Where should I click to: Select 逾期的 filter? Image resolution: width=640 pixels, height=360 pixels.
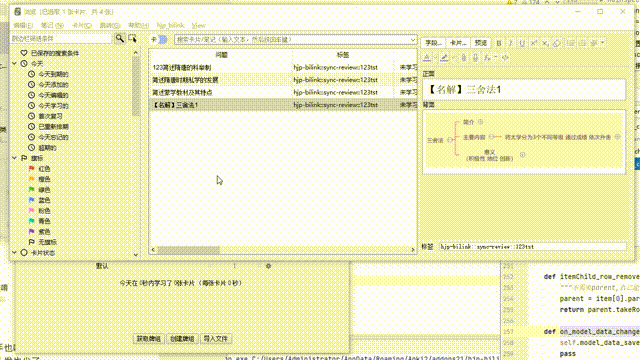tap(47, 148)
